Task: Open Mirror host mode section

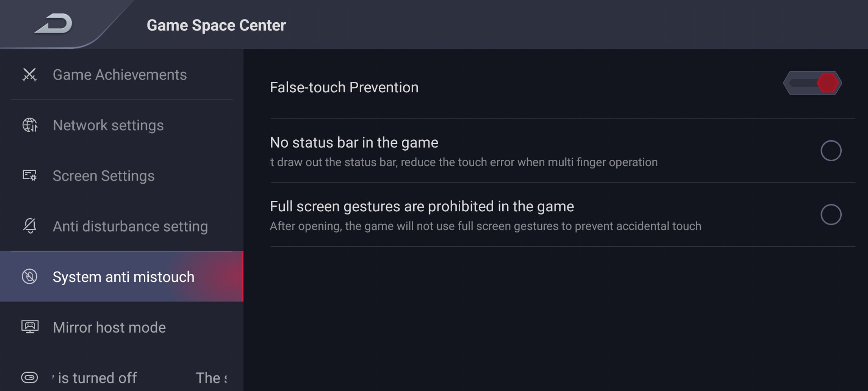Action: [122, 327]
